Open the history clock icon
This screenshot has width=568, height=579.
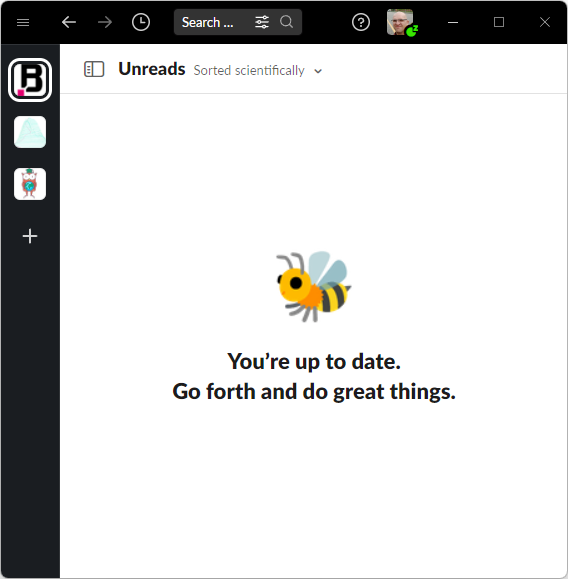[x=141, y=22]
